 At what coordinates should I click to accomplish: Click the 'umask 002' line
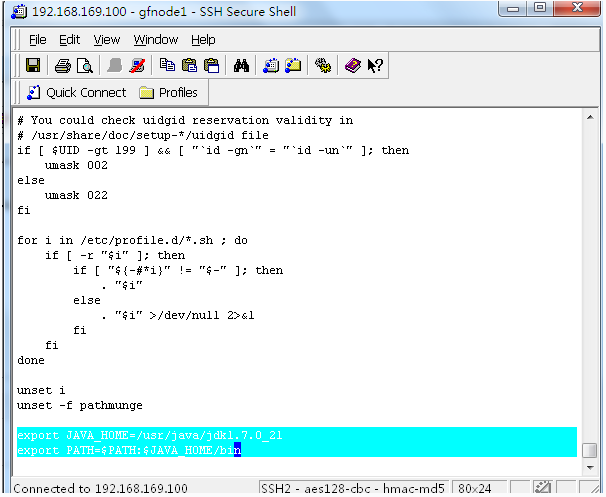(x=76, y=165)
